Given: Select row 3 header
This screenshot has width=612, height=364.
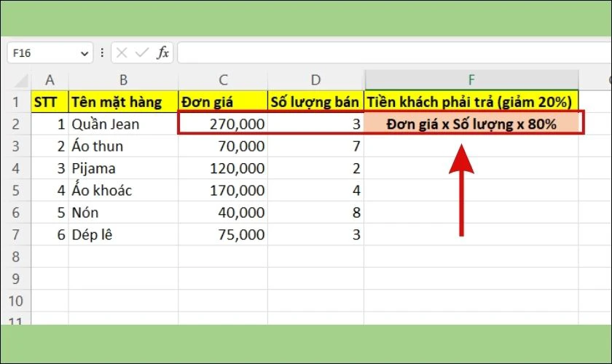Looking at the screenshot, I should [x=15, y=146].
